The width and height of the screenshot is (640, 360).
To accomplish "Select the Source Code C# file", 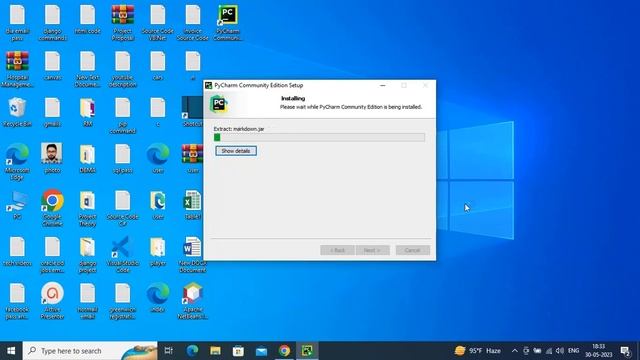I will (122, 208).
